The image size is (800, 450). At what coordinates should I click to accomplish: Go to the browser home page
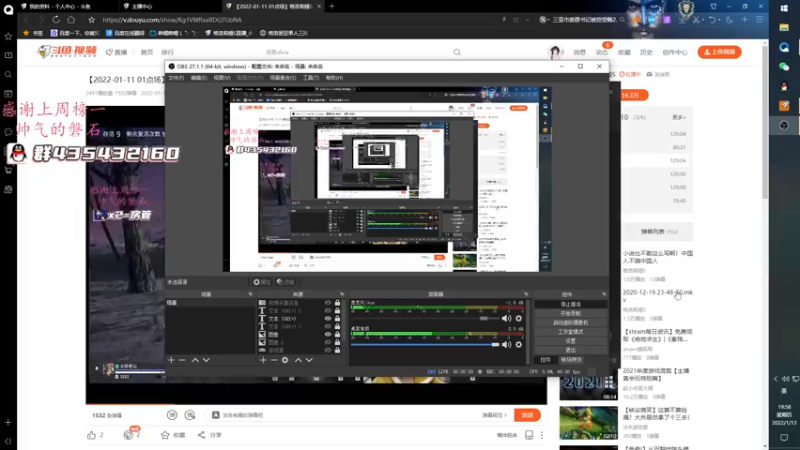(71, 19)
